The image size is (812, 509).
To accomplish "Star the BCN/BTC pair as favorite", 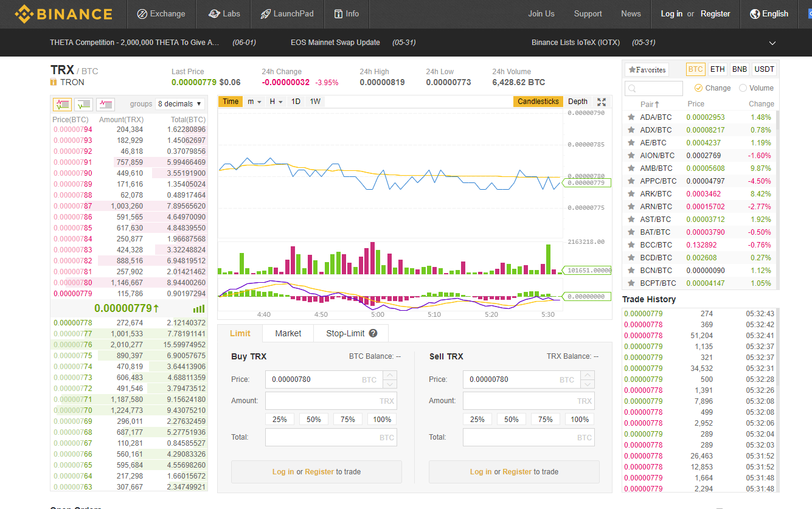I will [631, 271].
